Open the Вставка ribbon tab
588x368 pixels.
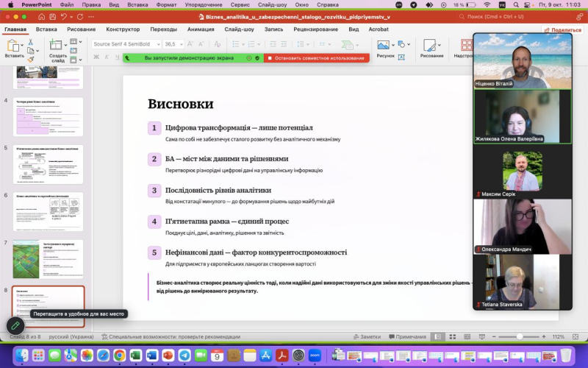tap(46, 29)
